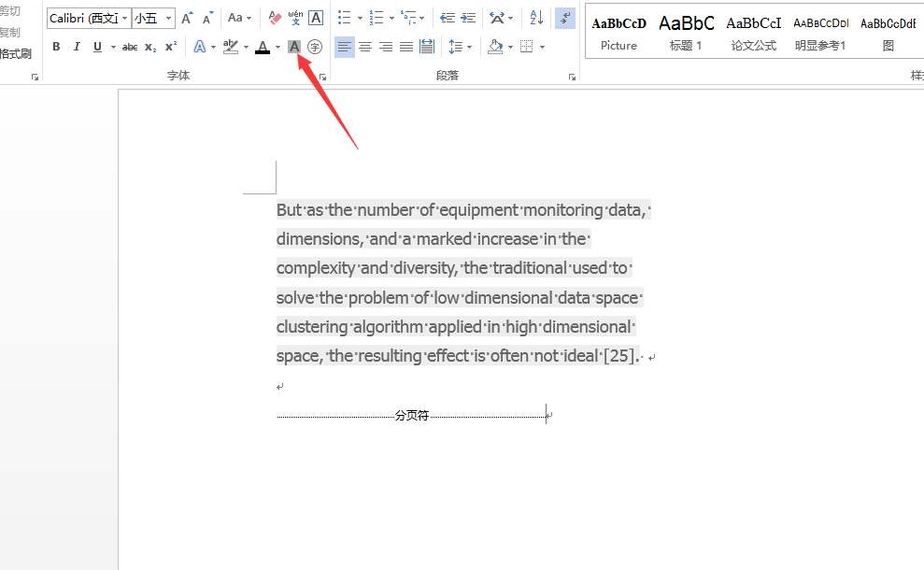
Task: Open phonetic guide (wén) tool
Action: (295, 19)
